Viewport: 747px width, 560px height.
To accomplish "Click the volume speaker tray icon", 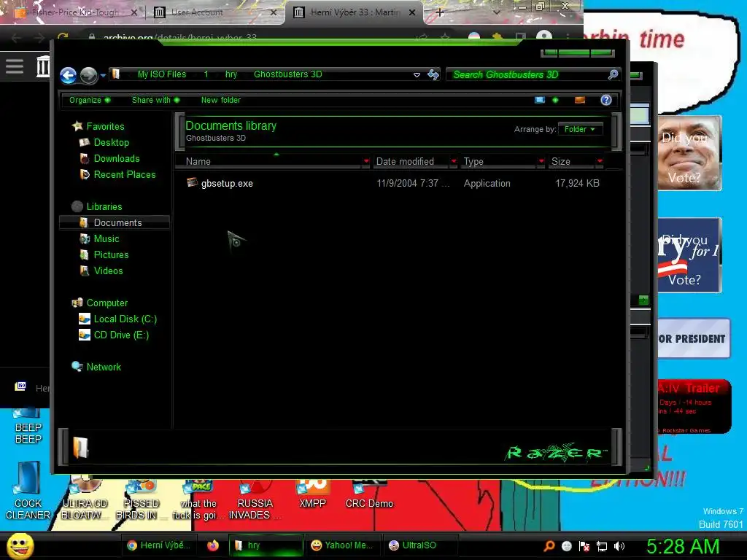I will (x=619, y=547).
